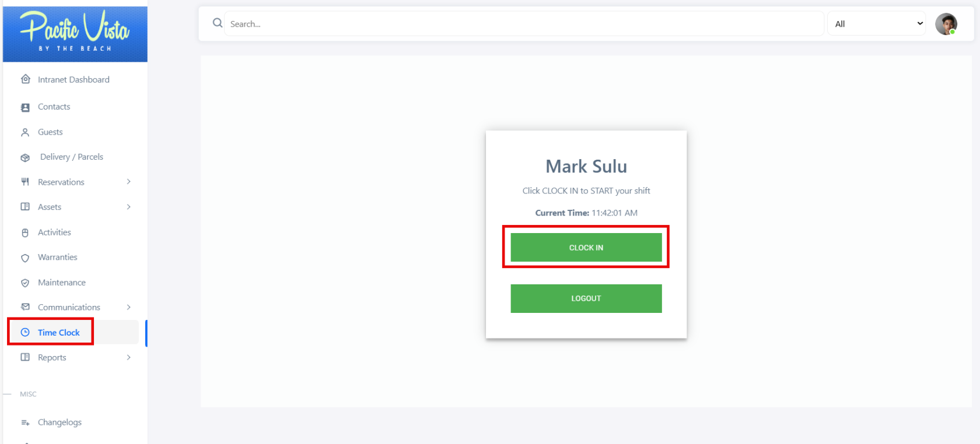Click the Intranet Dashboard home icon
980x444 pixels.
(26, 79)
